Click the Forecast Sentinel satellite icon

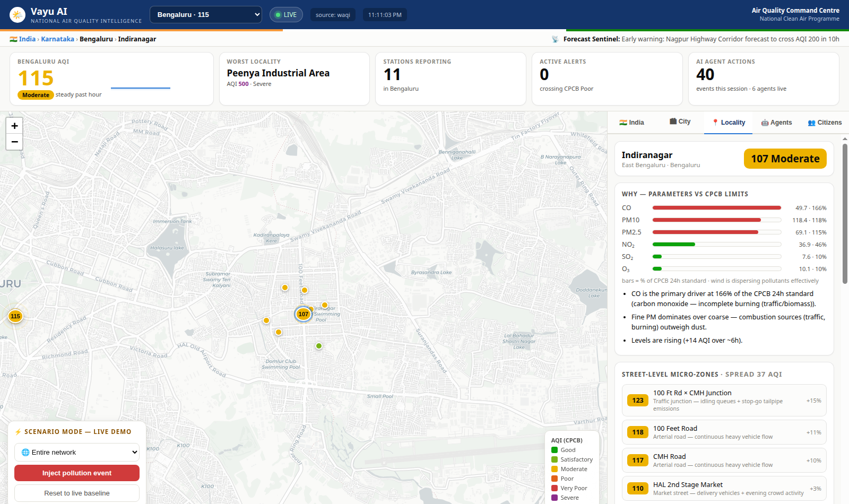[x=555, y=39]
